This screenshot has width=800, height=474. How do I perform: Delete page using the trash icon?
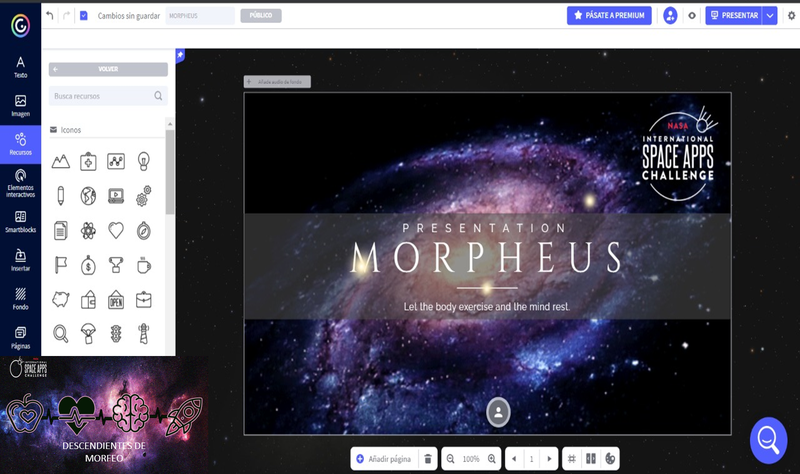pos(428,458)
